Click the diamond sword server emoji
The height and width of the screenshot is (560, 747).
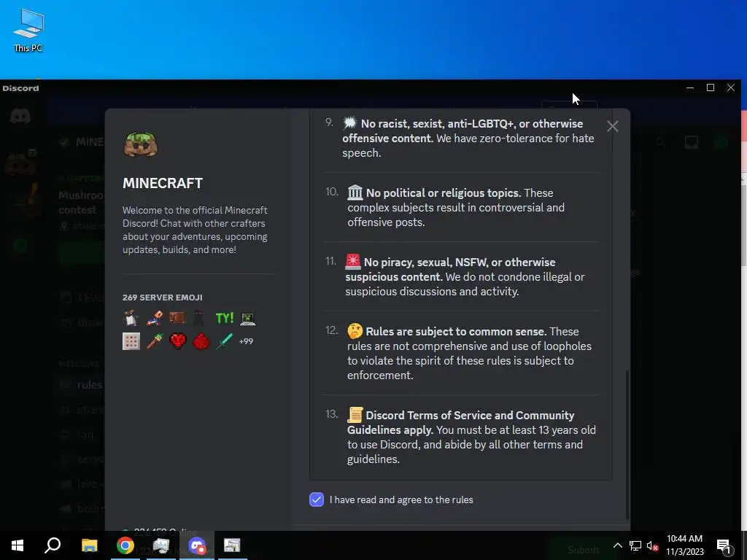pyautogui.click(x=225, y=341)
